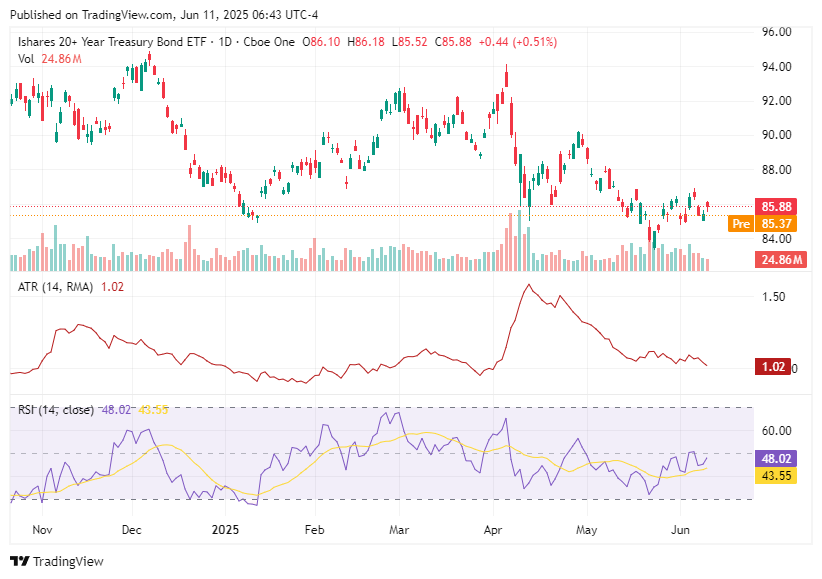Click the TradingView logo icon
This screenshot has width=822, height=579.
click(19, 561)
